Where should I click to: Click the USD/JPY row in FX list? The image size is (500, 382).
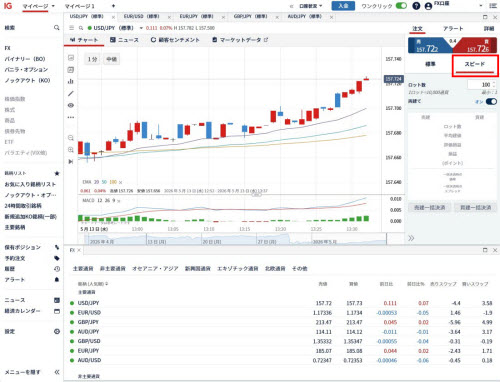click(281, 303)
